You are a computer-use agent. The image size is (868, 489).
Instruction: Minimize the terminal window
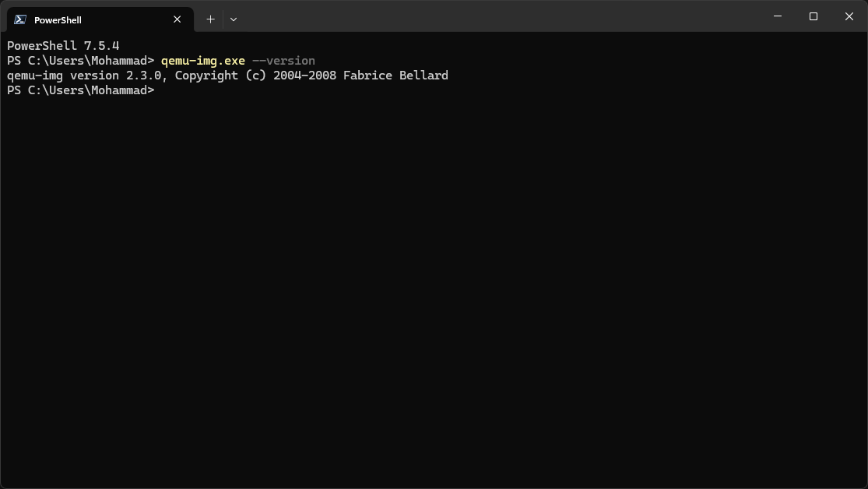tap(778, 16)
